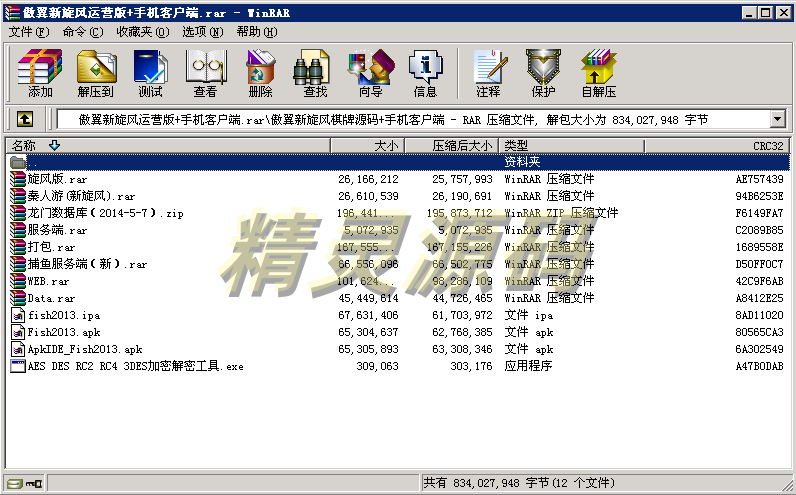The image size is (796, 495).
Task: Click the 信息 (Info) toolbar icon
Action: 425,67
